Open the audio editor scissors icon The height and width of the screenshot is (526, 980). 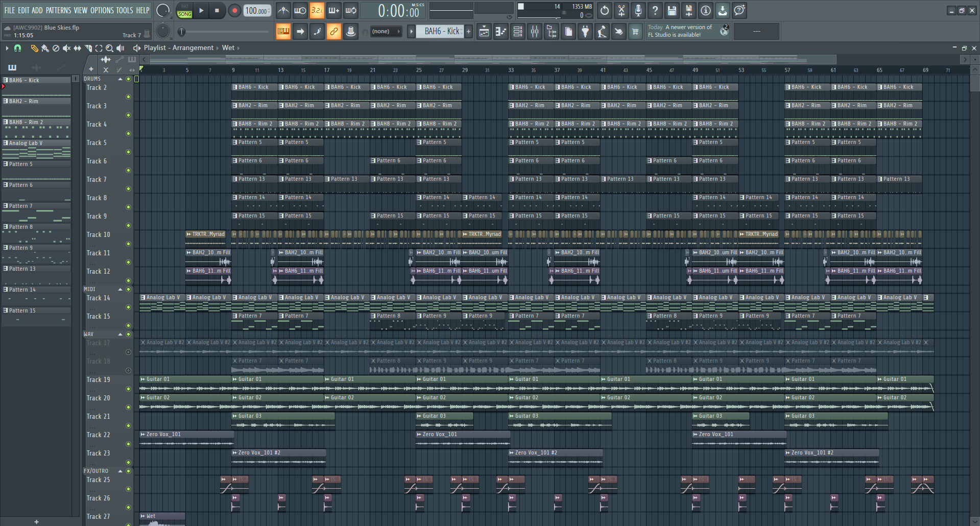coord(622,10)
